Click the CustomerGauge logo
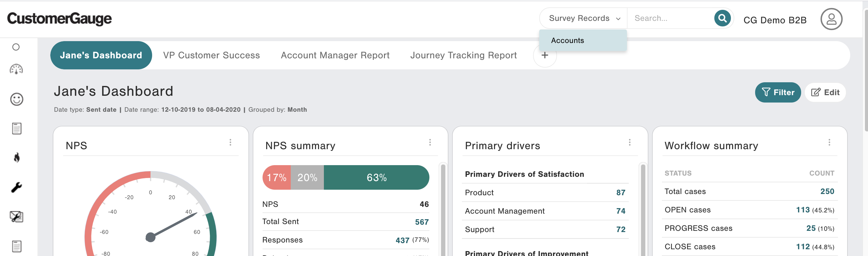868x256 pixels. coord(59,19)
